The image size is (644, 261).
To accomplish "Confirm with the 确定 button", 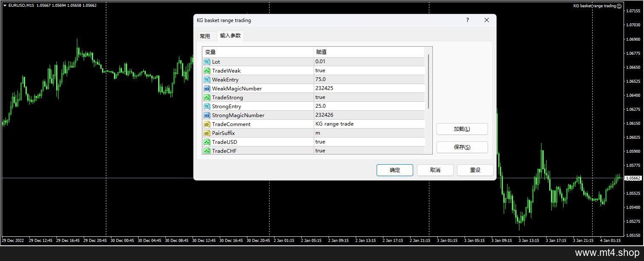I will coord(395,170).
